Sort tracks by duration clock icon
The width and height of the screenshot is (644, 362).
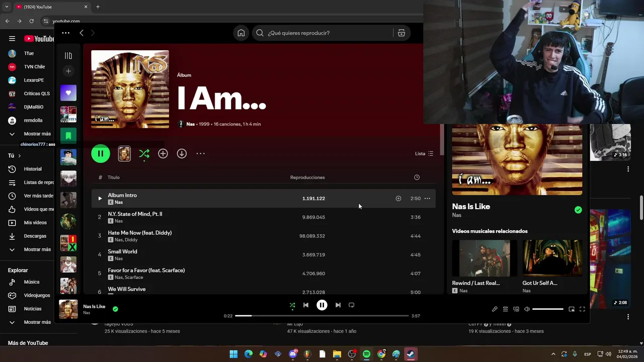[x=417, y=177]
